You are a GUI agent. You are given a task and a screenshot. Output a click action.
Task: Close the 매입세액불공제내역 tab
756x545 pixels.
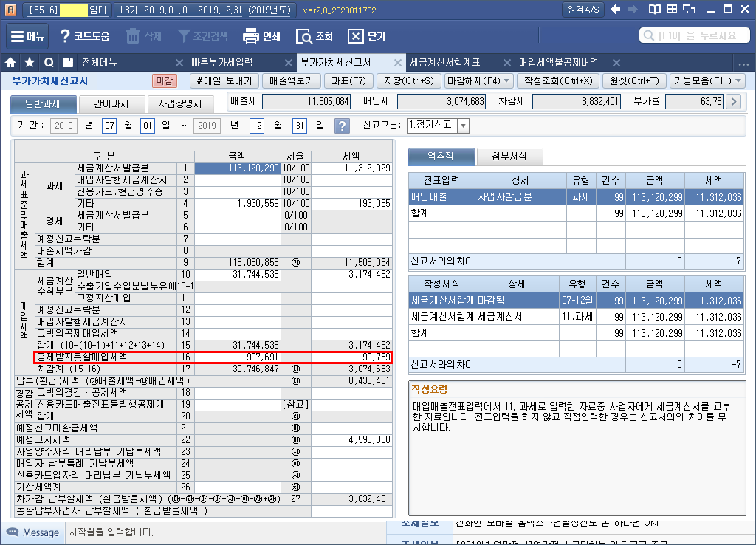[616, 63]
